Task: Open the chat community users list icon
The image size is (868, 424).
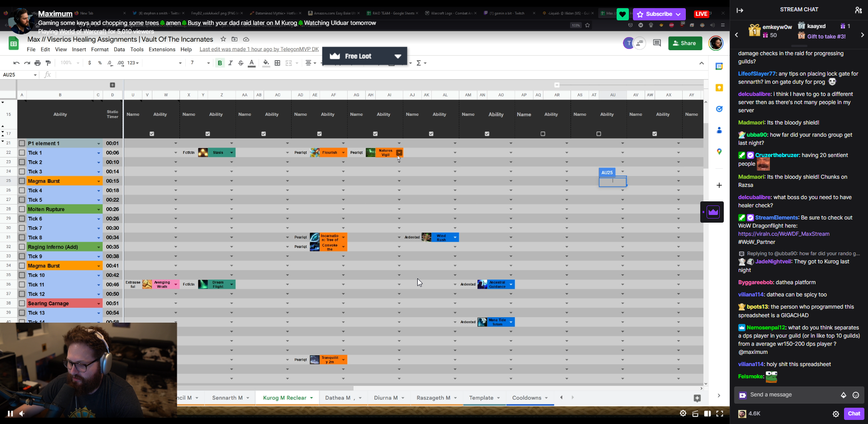Action: coord(858,10)
